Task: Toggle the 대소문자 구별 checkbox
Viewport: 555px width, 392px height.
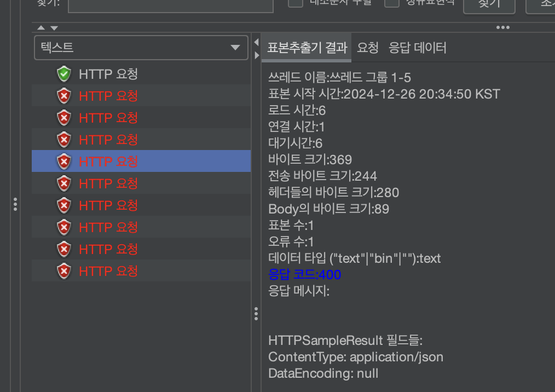Action: pyautogui.click(x=296, y=3)
